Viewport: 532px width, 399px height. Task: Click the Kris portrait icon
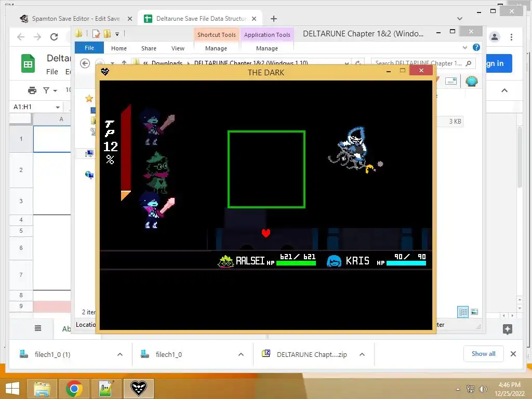334,261
